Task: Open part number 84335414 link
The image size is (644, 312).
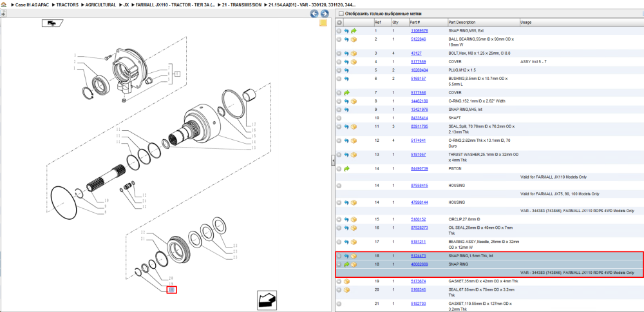Action: (x=419, y=118)
